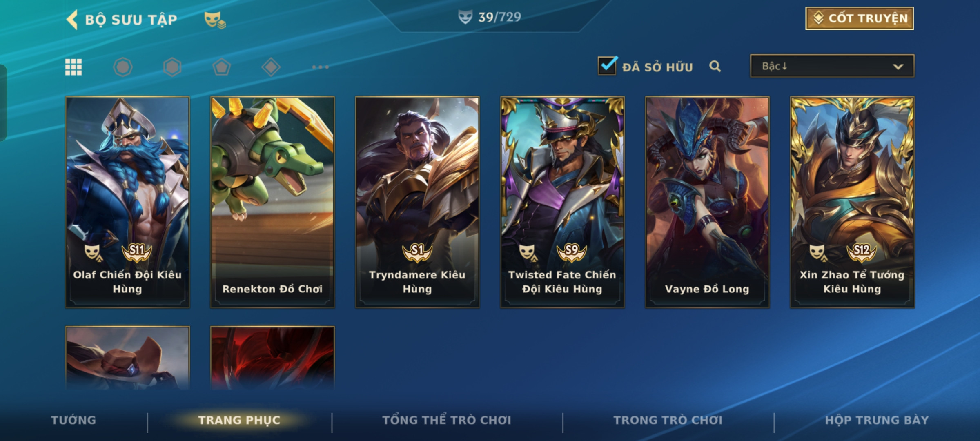Click the Cốt Truyện button
Viewport: 980px width, 441px height.
coord(860,18)
